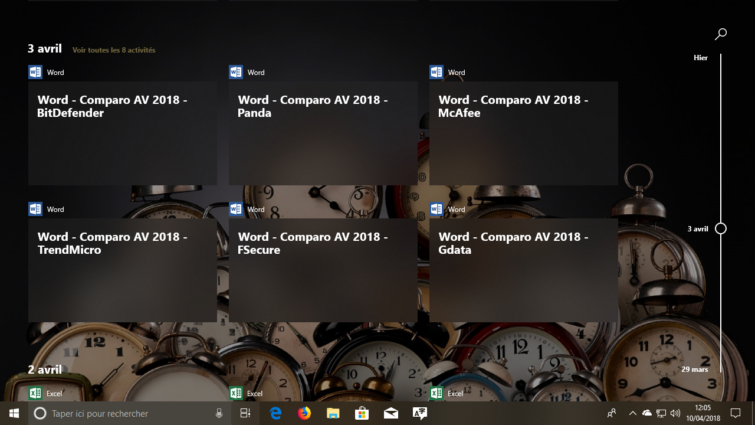The image size is (755, 425).
Task: Launch Microsoft Edge from the taskbar
Action: pos(275,413)
